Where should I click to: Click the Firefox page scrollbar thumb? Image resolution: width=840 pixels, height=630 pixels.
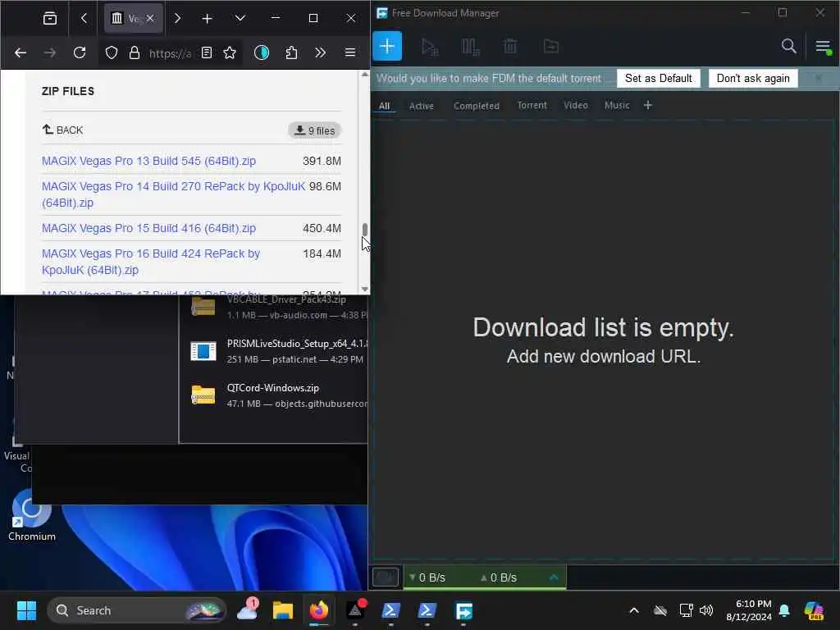(365, 230)
